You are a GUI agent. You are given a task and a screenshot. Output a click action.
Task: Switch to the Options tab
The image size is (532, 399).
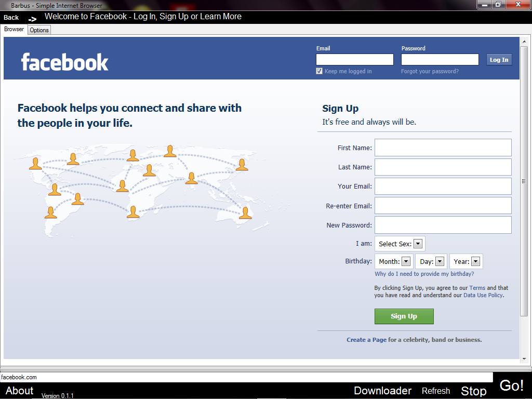click(38, 30)
